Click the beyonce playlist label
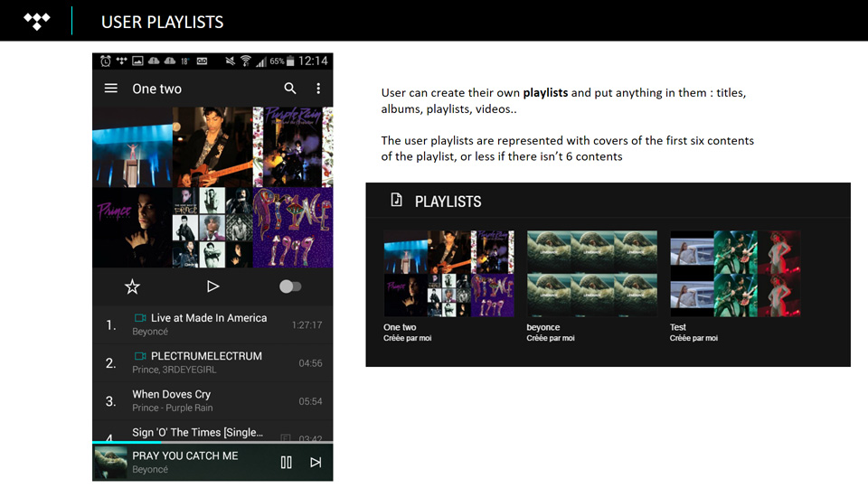 click(543, 327)
